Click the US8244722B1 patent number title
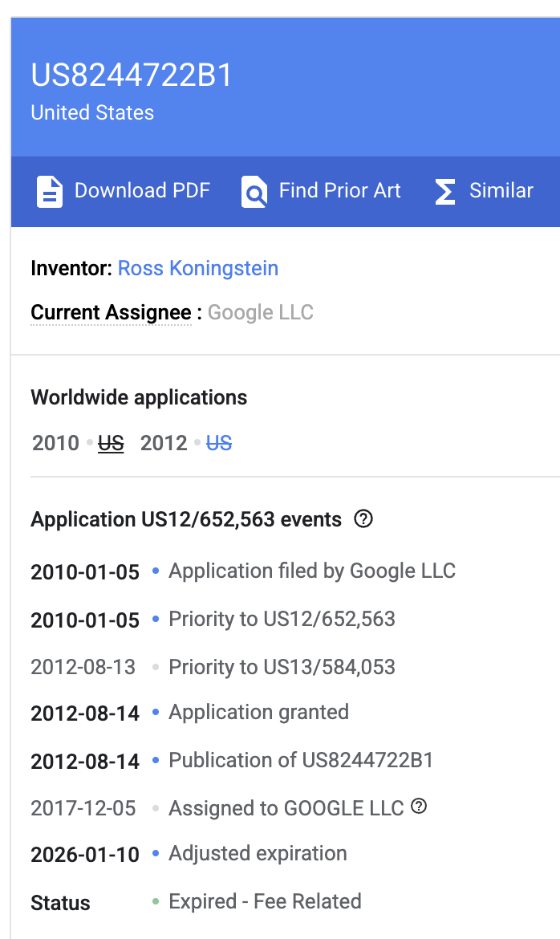The image size is (560, 939). point(131,75)
